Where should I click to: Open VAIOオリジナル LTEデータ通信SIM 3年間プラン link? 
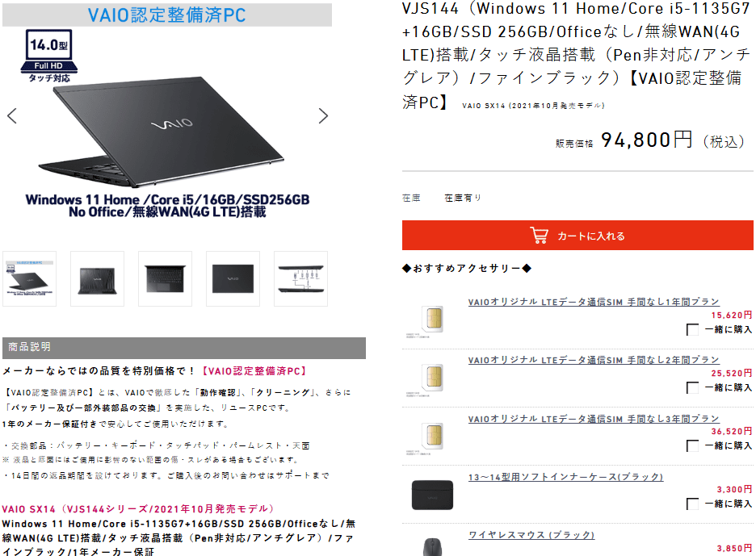click(594, 419)
